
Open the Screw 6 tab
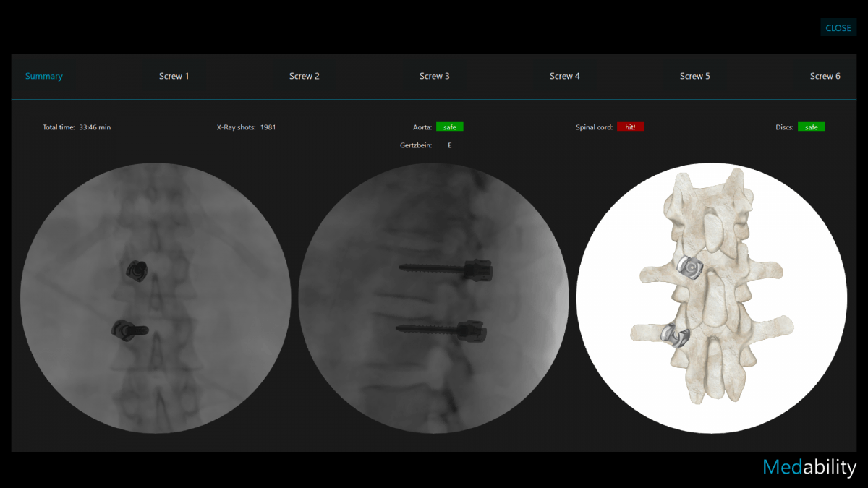(x=825, y=76)
